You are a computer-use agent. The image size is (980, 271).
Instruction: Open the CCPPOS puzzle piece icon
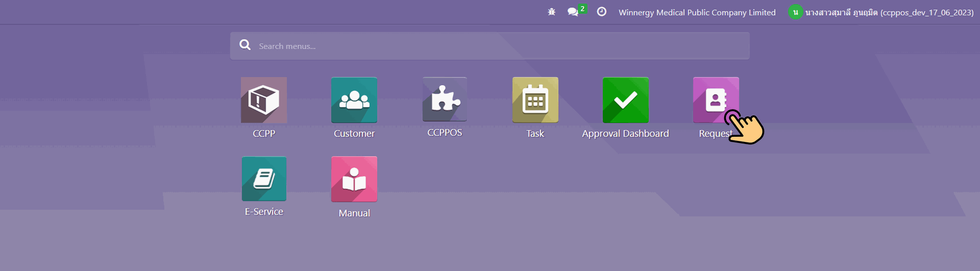pos(445,100)
